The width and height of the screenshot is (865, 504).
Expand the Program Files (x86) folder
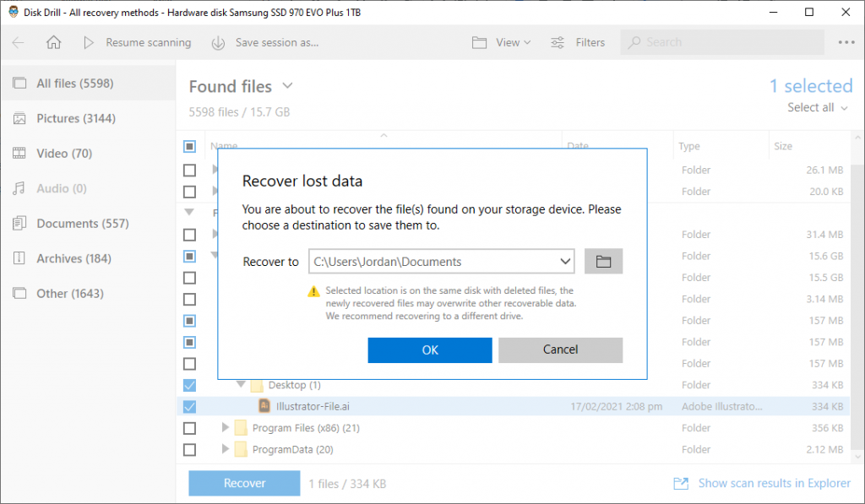[x=225, y=427]
